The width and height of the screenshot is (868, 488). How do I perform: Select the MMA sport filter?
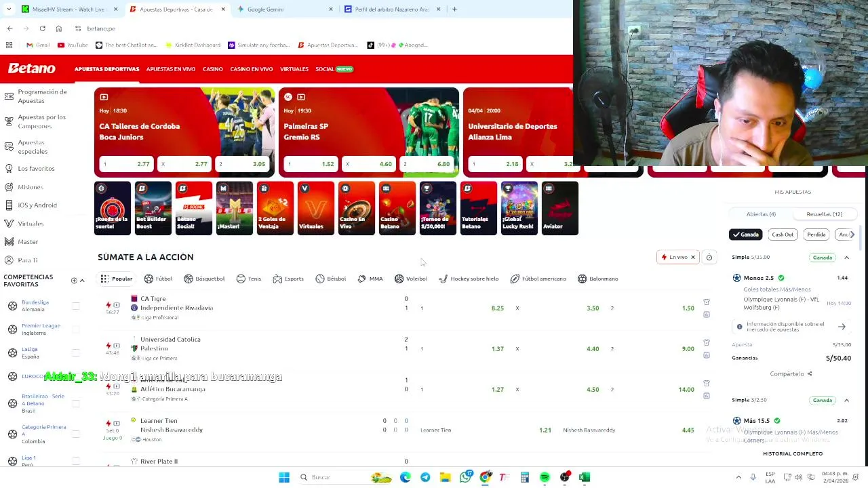[x=370, y=279]
